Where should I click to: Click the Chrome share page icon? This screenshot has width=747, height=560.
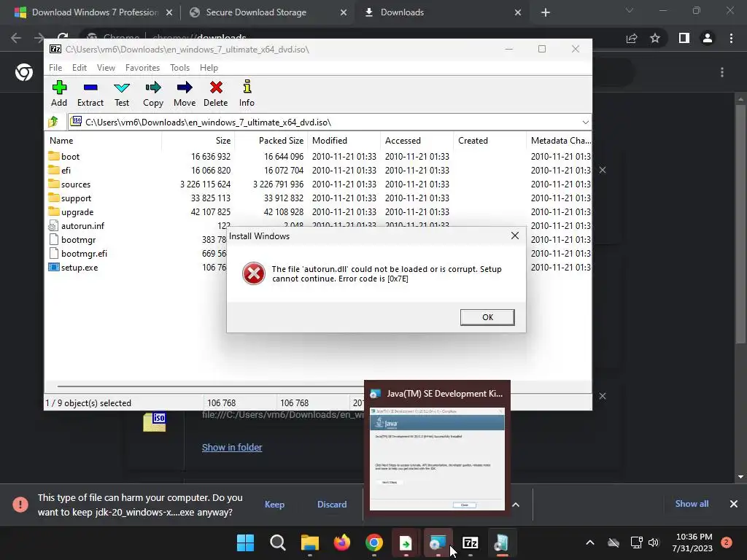pyautogui.click(x=632, y=38)
